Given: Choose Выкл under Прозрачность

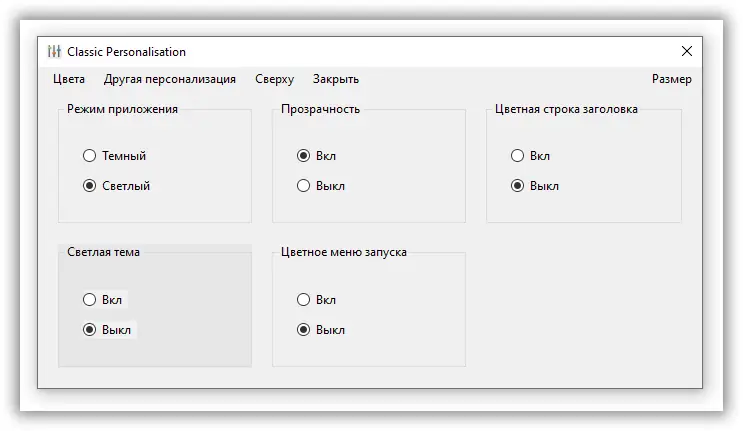Looking at the screenshot, I should click(x=304, y=186).
